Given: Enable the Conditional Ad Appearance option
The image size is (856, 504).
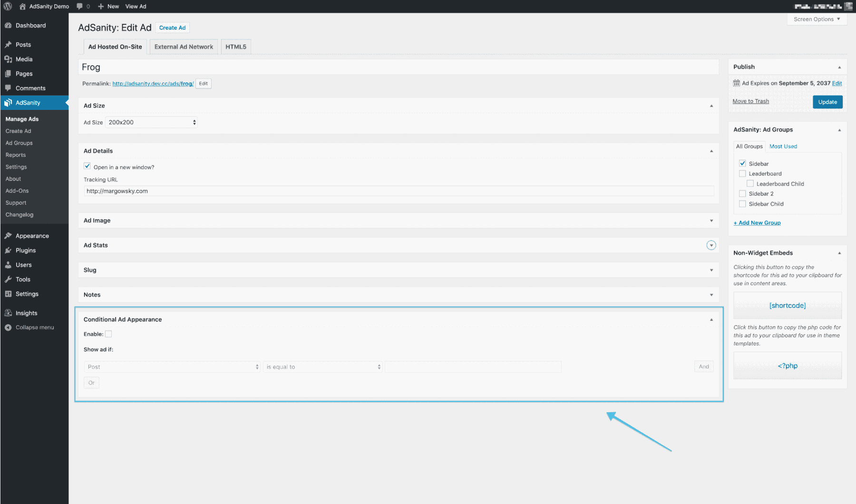Looking at the screenshot, I should [x=108, y=334].
